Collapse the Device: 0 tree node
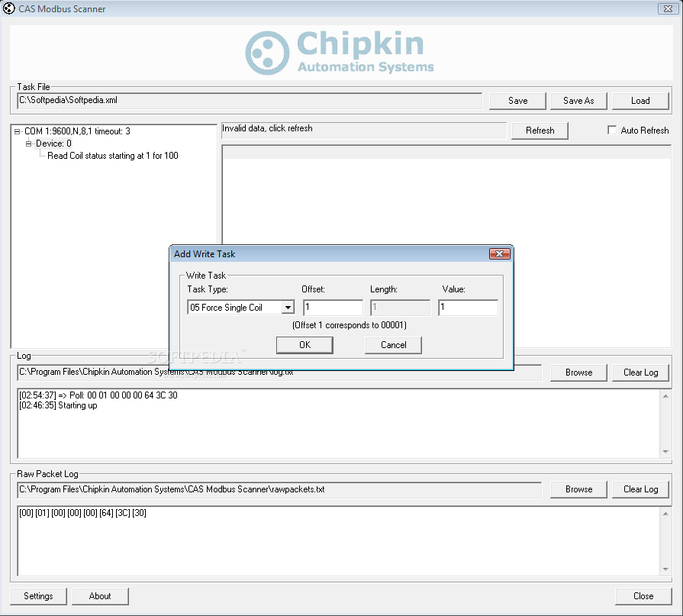The image size is (683, 616). pos(29,144)
